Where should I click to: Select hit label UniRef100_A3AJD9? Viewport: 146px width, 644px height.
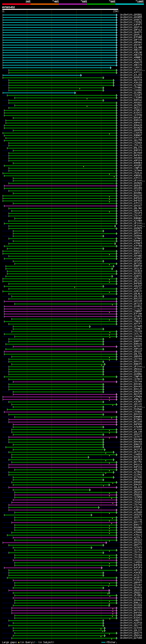[x=131, y=82]
